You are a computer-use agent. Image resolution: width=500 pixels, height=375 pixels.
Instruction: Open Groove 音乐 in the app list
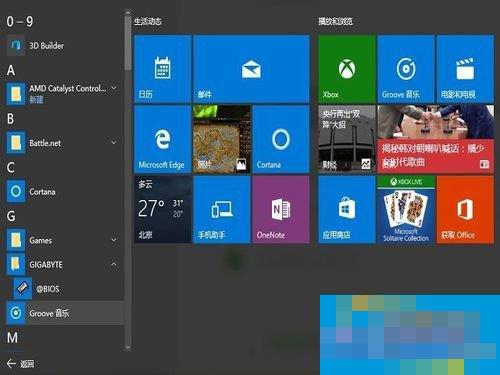coord(65,313)
